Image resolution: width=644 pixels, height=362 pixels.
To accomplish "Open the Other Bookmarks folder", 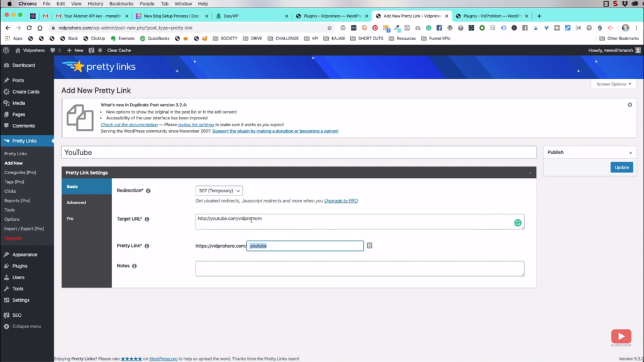I will tap(619, 38).
